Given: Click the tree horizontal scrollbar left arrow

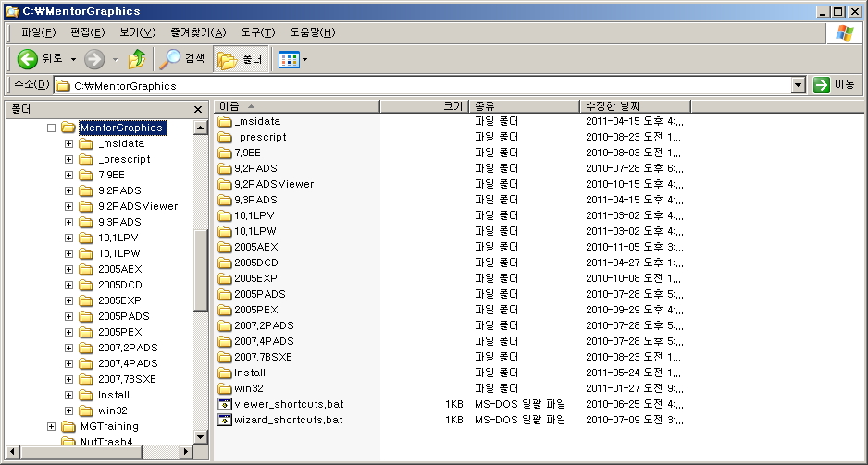Looking at the screenshot, I should [12, 452].
